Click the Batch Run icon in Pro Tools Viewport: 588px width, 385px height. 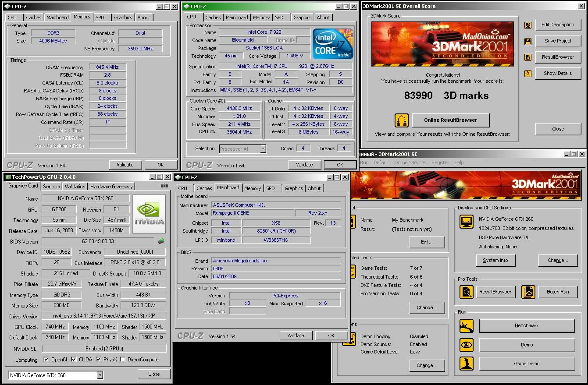tap(528, 292)
